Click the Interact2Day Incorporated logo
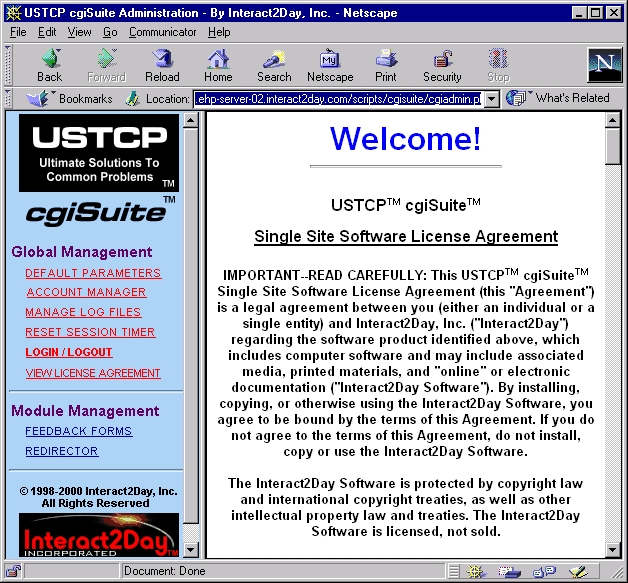 tap(99, 535)
